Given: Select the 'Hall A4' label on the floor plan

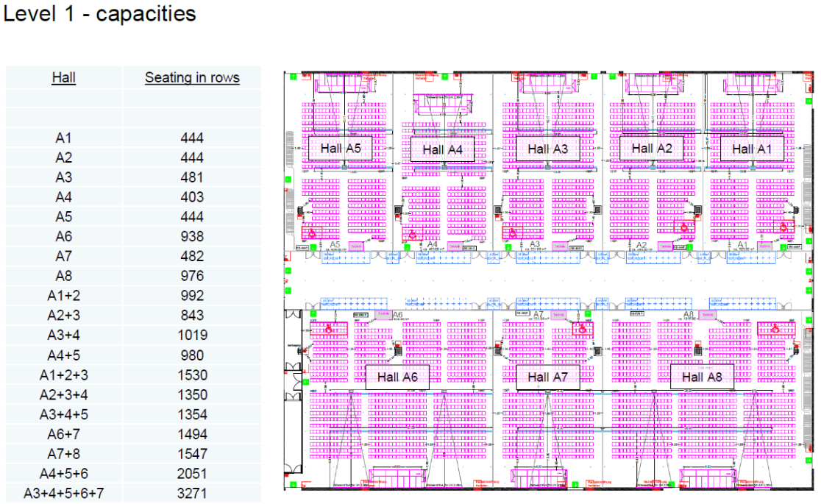Looking at the screenshot, I should coord(442,150).
